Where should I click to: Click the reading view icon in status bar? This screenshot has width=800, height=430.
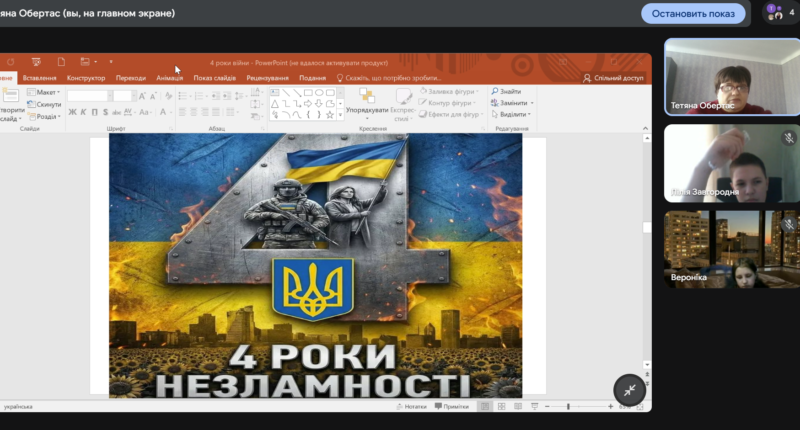(x=519, y=407)
